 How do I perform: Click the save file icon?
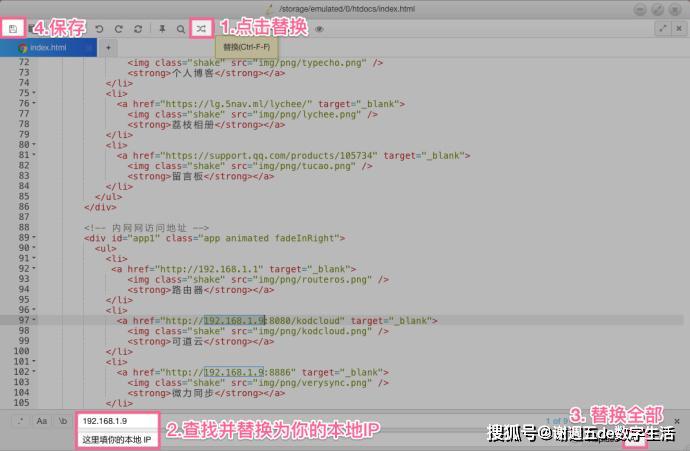point(13,29)
